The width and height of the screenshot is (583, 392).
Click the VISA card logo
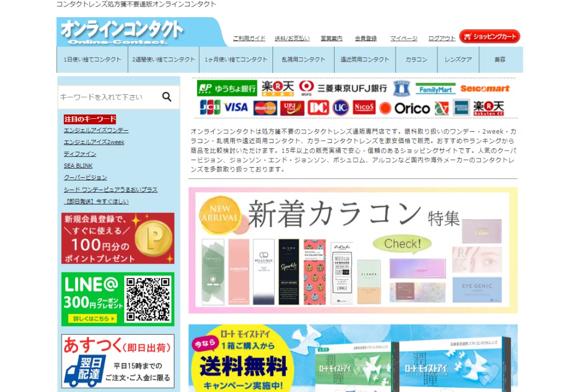pyautogui.click(x=236, y=108)
